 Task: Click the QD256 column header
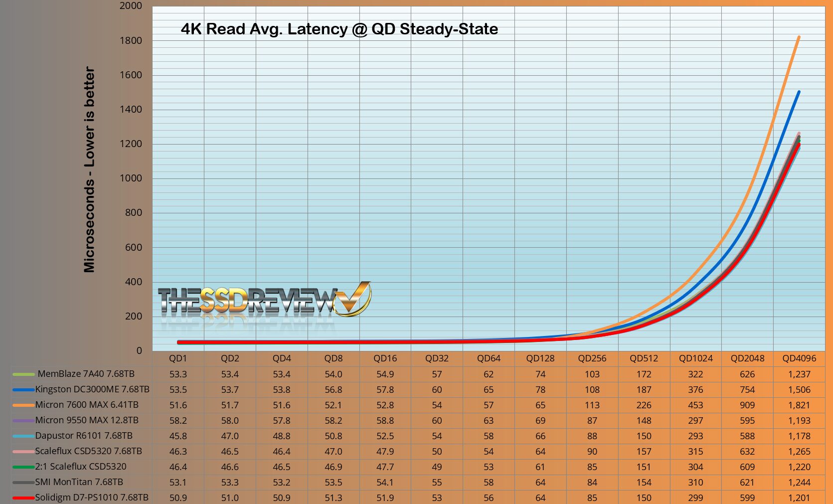(592, 358)
